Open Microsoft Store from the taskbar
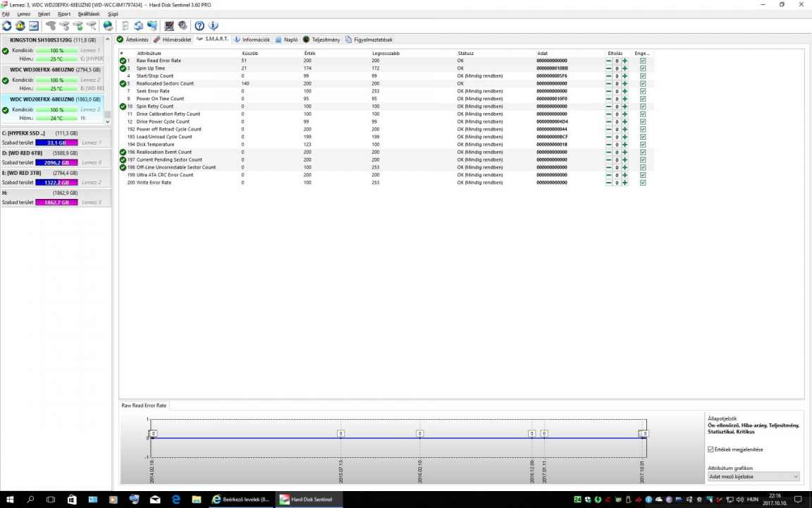Image resolution: width=812 pixels, height=508 pixels. (71, 500)
